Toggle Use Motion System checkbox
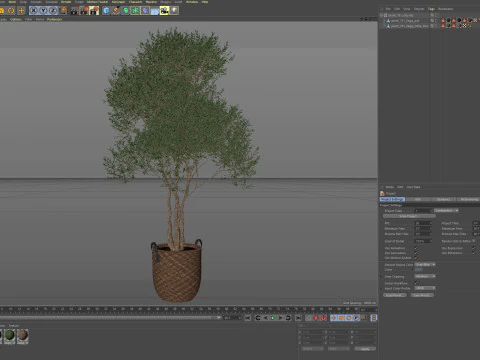This screenshot has width=480, height=360. click(416, 258)
